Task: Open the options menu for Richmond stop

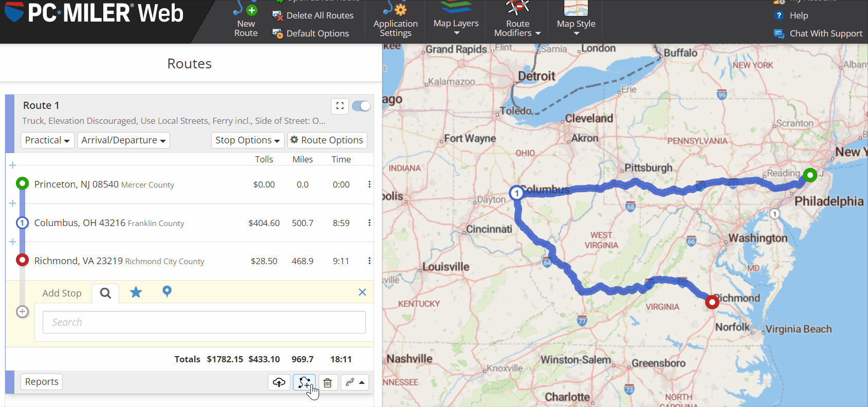Action: pyautogui.click(x=369, y=261)
